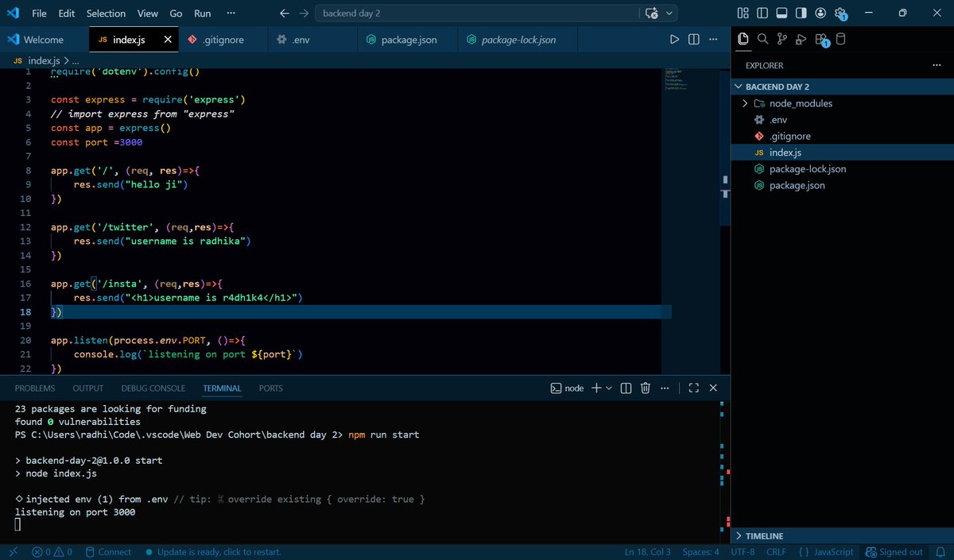Split the editor to the right
The width and height of the screenshot is (954, 560).
(x=693, y=39)
